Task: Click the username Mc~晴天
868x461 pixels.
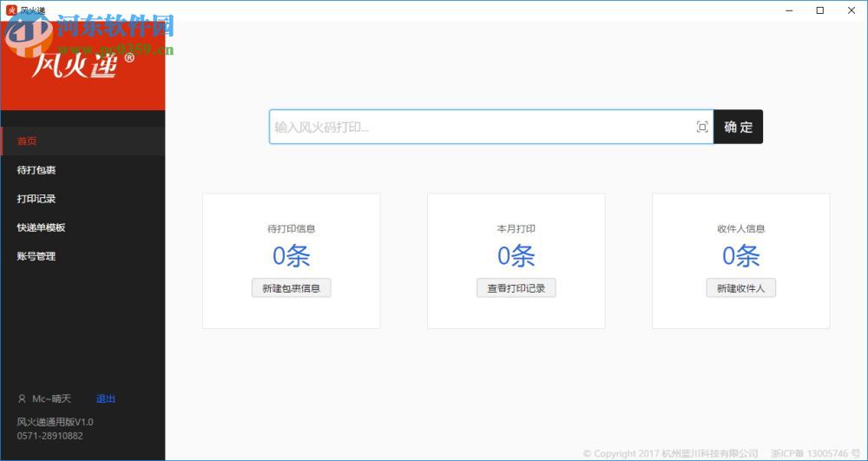Action: point(51,399)
